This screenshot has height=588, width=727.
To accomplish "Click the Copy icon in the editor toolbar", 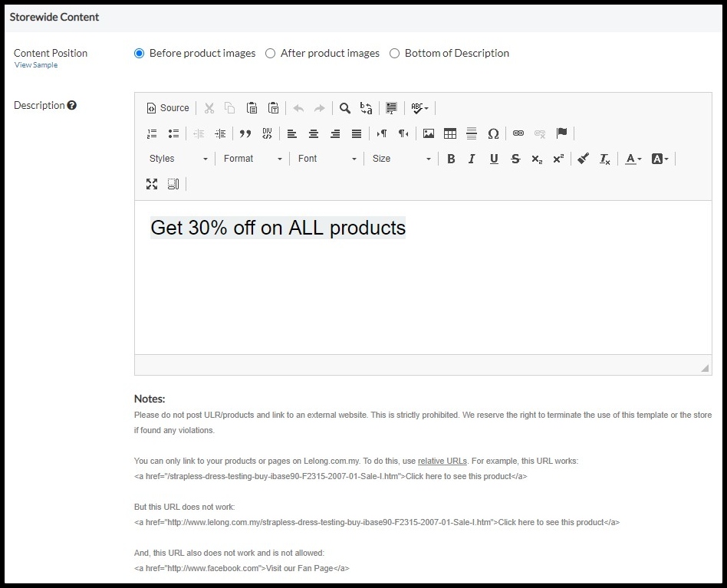I will click(x=230, y=108).
